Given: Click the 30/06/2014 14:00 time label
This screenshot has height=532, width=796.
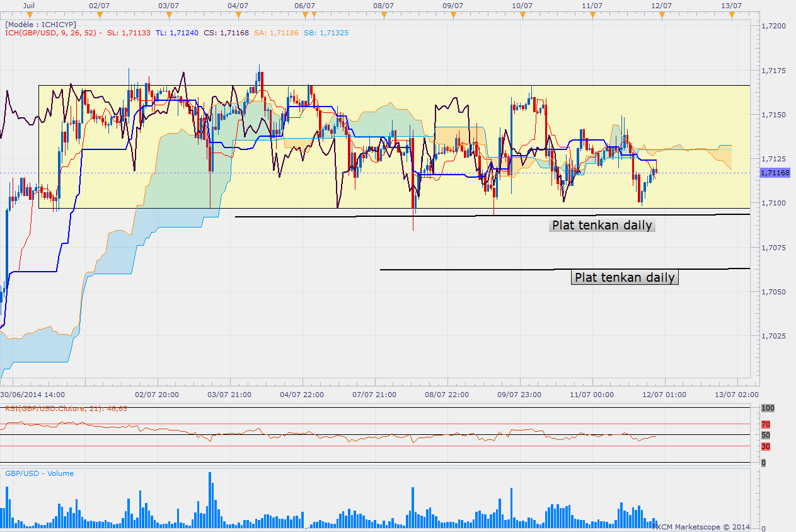Looking at the screenshot, I should (x=32, y=395).
